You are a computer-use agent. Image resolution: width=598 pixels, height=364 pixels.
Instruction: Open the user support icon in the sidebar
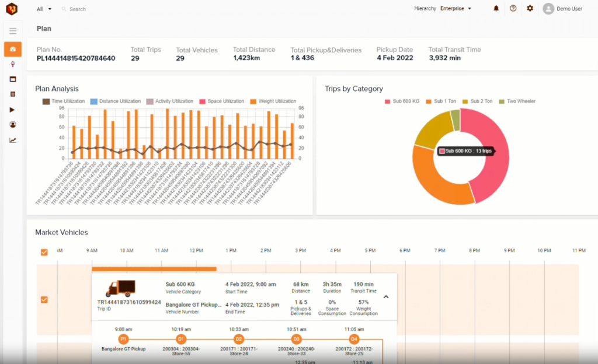pyautogui.click(x=12, y=124)
